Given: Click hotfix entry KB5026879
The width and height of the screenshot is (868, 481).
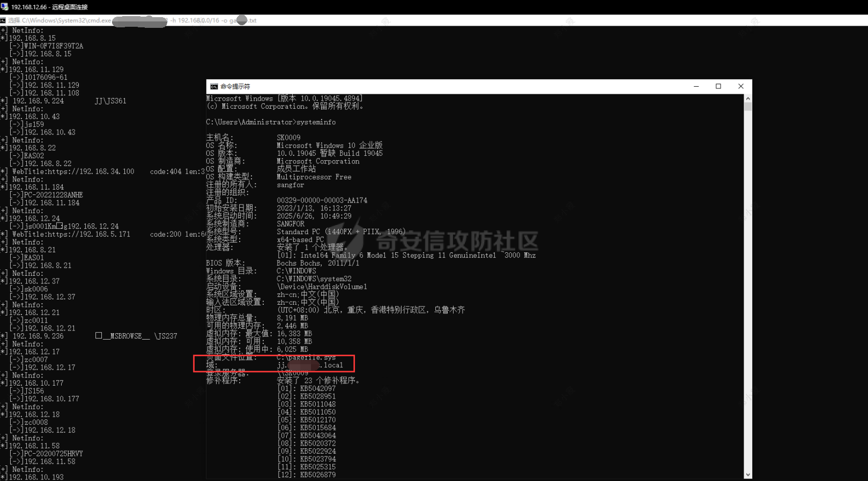Looking at the screenshot, I should click(x=318, y=475).
